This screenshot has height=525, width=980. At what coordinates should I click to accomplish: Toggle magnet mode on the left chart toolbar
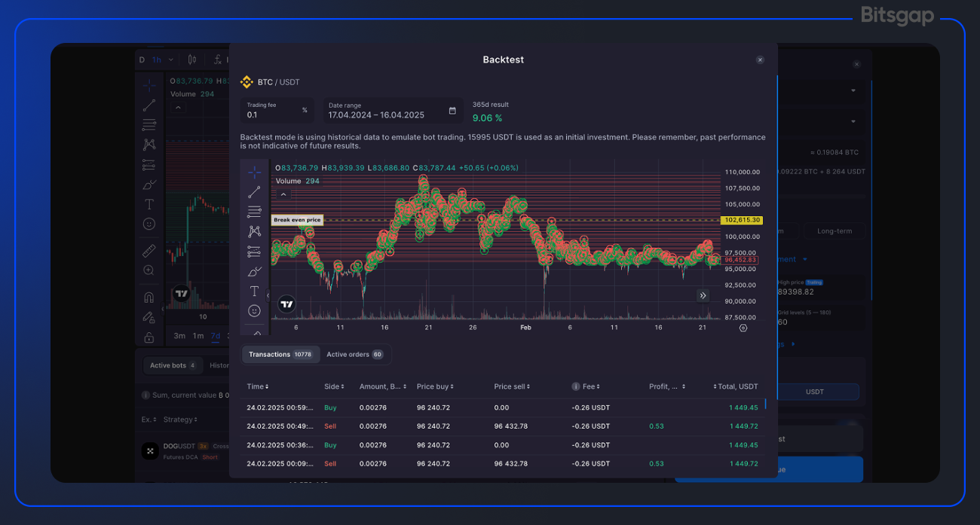click(x=149, y=297)
